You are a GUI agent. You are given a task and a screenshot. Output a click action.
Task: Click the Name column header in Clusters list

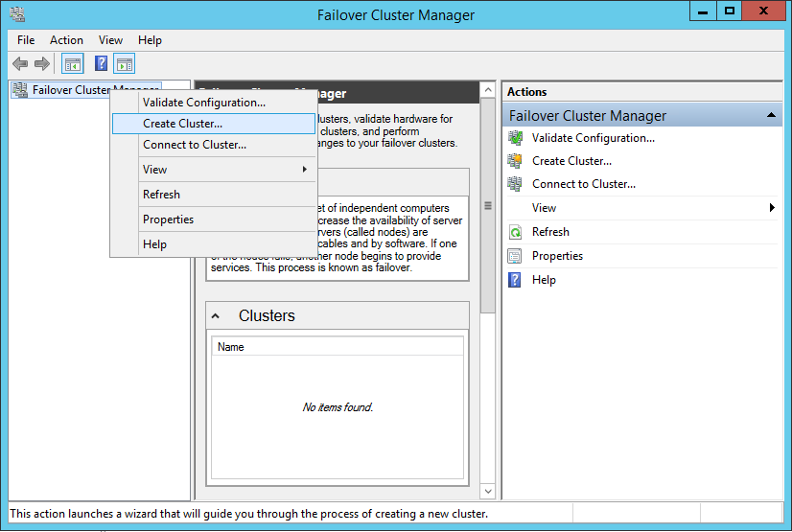tap(337, 347)
